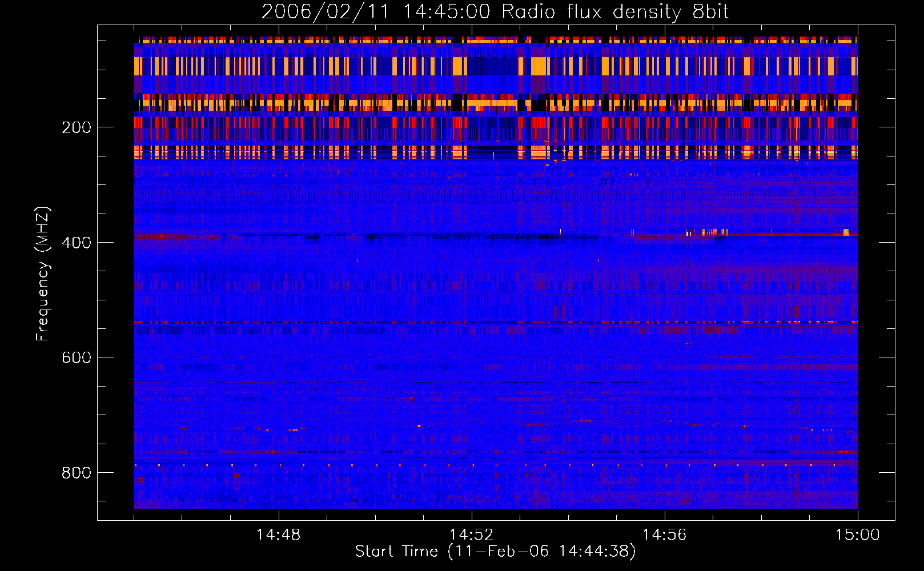Click the 14:56 time tick label

click(664, 535)
